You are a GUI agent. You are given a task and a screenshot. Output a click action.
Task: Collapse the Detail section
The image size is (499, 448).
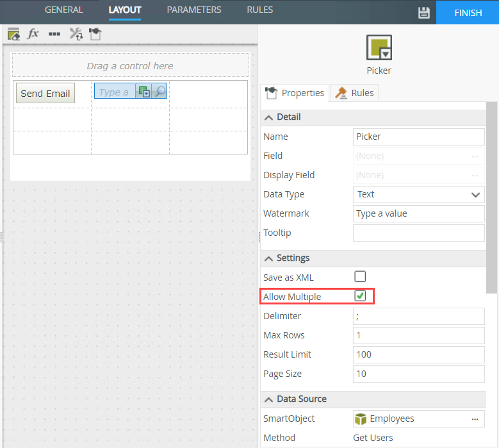(x=268, y=117)
